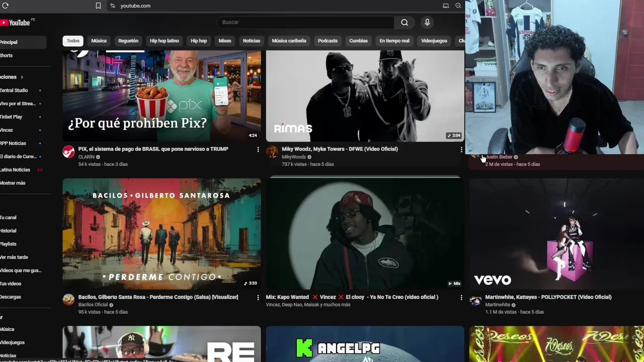Viewport: 644px width, 362px height.
Task: Go to Principal in the sidebar
Action: click(22, 42)
